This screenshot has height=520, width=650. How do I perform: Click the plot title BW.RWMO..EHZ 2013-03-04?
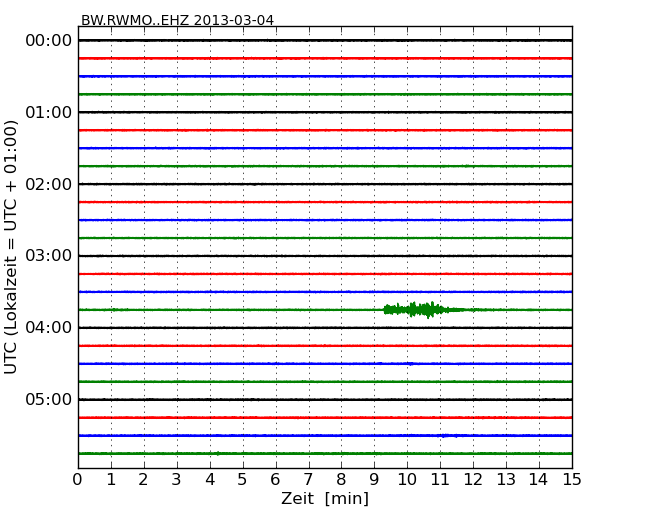[177, 20]
